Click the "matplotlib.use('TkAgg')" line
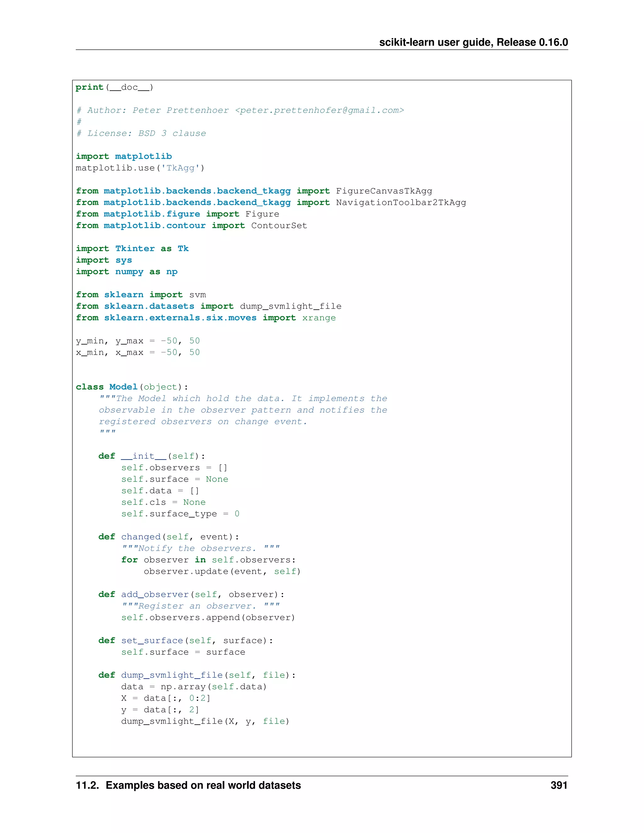The image size is (644, 833). tap(140, 168)
